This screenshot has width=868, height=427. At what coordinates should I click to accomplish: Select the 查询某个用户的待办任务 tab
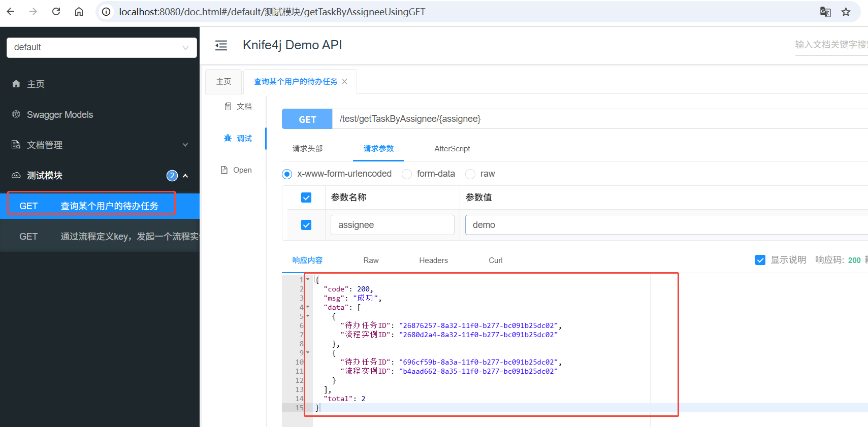pyautogui.click(x=296, y=81)
